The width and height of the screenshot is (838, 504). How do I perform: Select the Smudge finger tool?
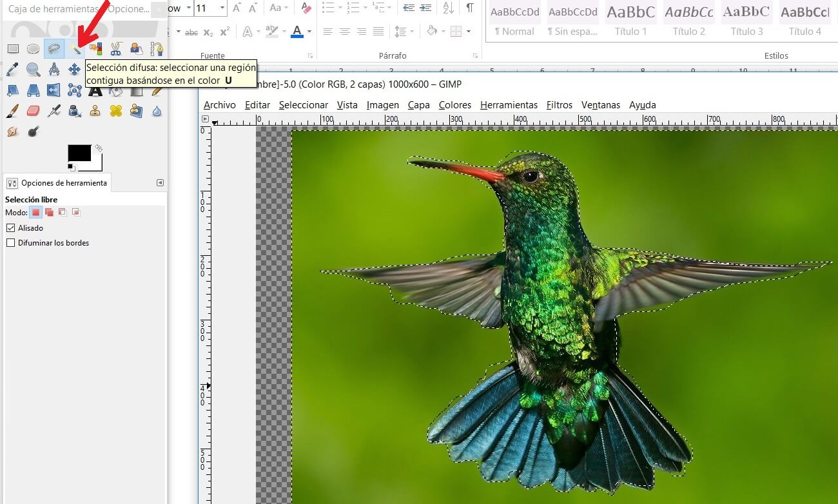[x=12, y=131]
